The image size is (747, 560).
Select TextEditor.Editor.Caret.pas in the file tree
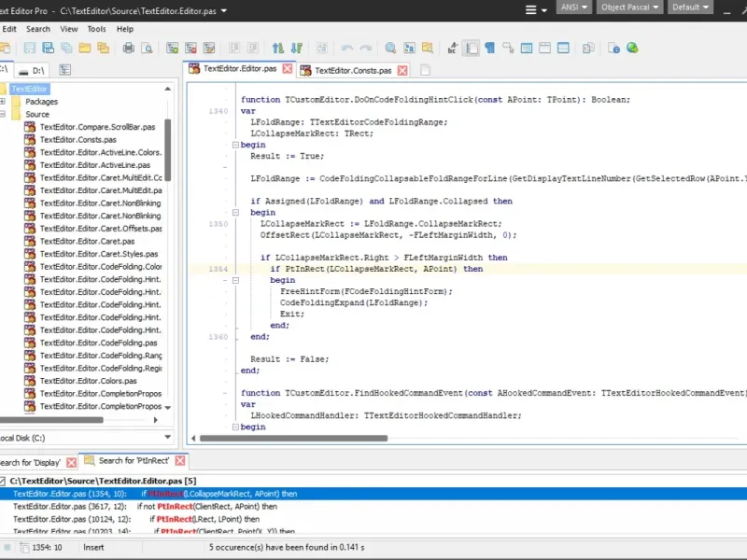coord(87,241)
